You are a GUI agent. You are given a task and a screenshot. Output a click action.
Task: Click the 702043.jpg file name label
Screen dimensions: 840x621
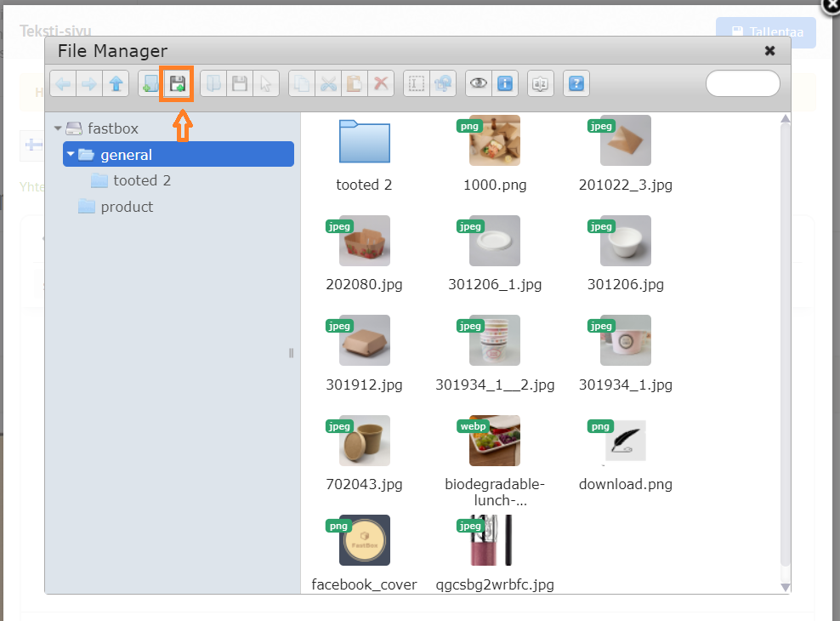click(x=364, y=484)
